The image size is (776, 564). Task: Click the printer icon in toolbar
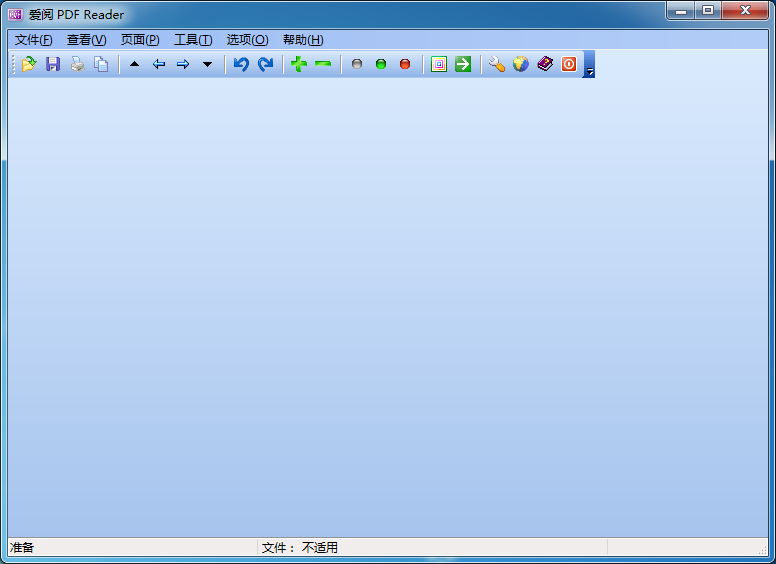pos(77,64)
